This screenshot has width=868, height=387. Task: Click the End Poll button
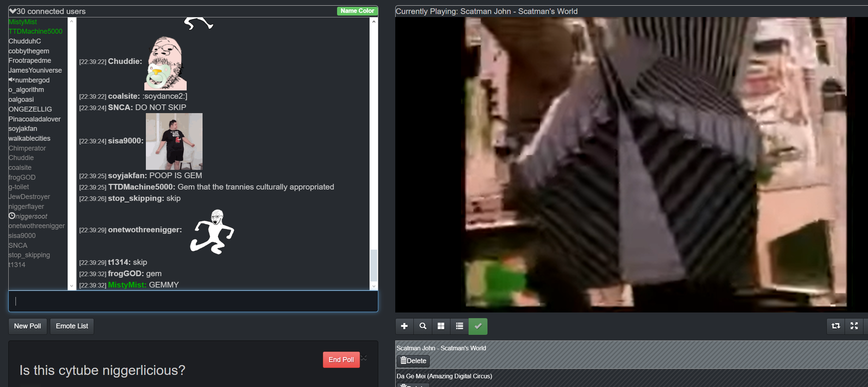click(x=341, y=360)
